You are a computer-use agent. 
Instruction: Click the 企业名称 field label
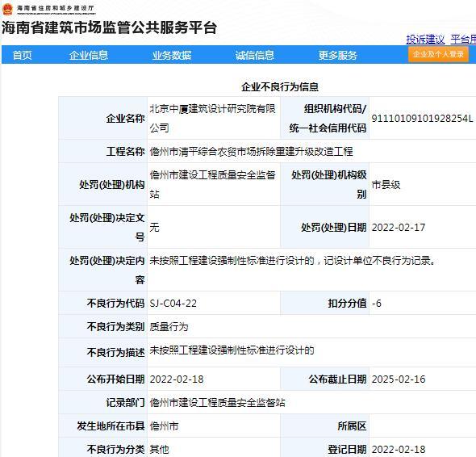pos(125,118)
